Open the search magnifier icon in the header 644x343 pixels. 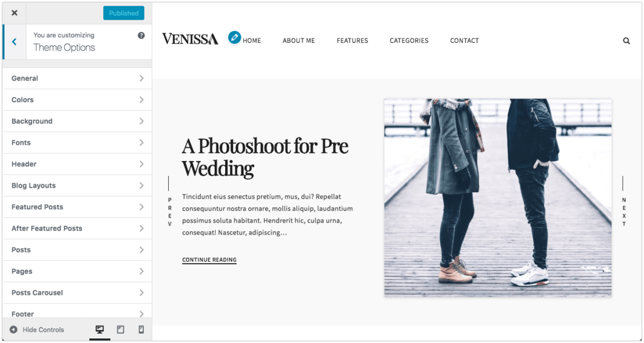pyautogui.click(x=627, y=41)
